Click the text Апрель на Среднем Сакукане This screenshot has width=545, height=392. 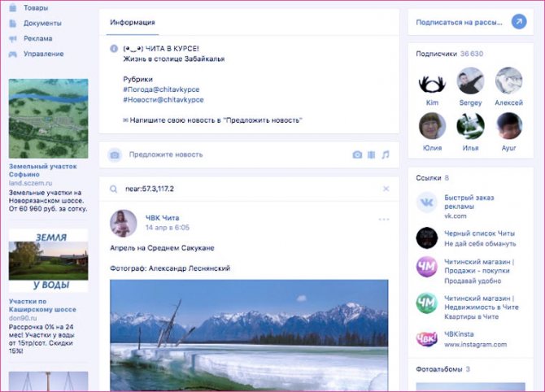(x=162, y=248)
